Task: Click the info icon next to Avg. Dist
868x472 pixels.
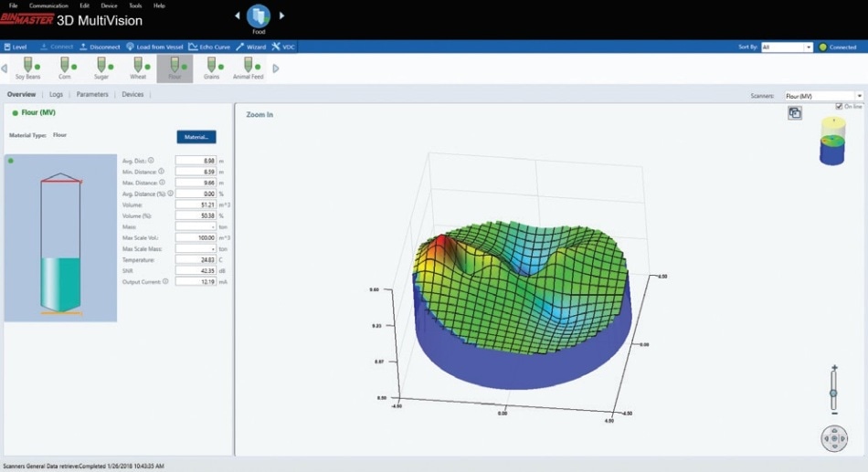Action: click(151, 161)
